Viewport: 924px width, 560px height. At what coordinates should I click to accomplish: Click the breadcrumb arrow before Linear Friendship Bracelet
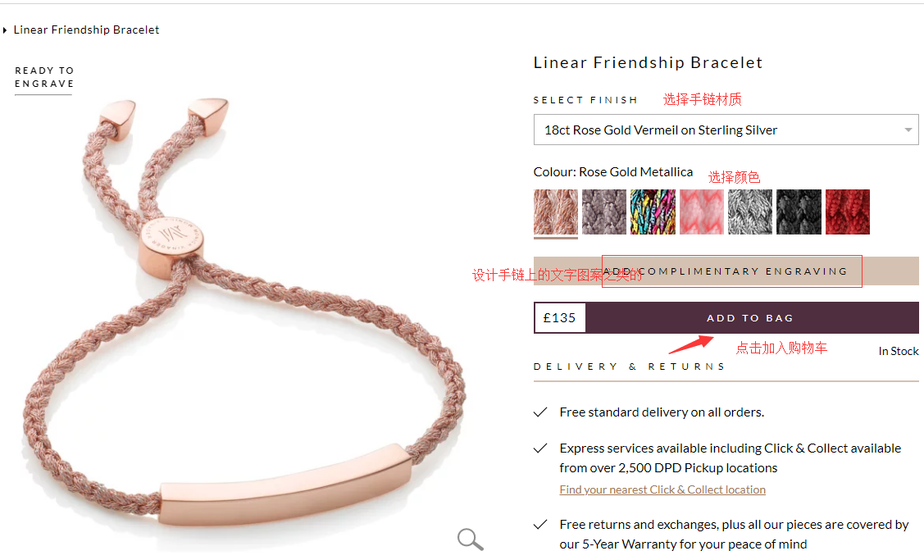pos(5,30)
